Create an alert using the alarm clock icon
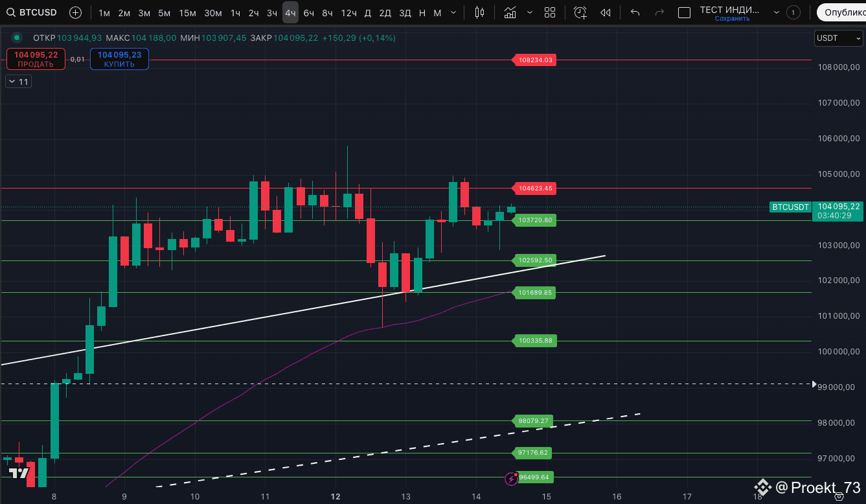The image size is (866, 504). (580, 12)
